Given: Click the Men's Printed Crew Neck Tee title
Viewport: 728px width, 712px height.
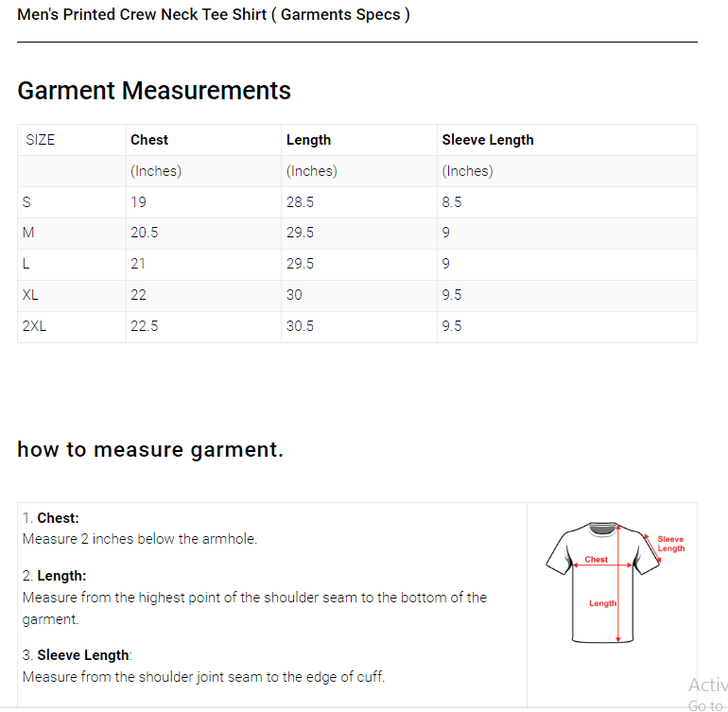Looking at the screenshot, I should click(214, 15).
